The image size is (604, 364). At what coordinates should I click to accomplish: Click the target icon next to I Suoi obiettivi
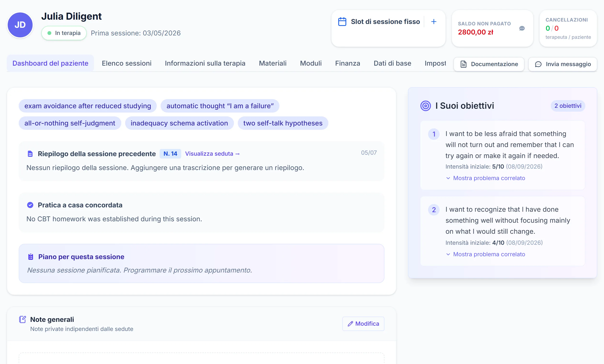(x=425, y=106)
